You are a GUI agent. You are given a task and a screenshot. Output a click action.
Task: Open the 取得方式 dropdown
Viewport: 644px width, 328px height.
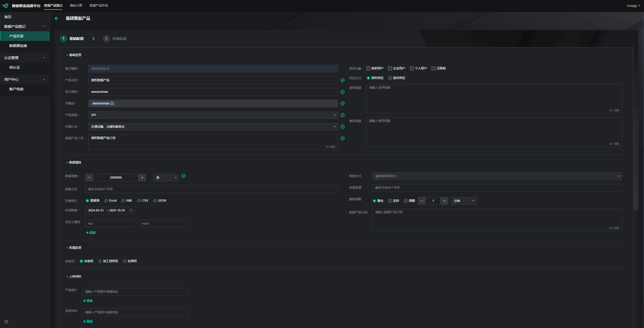click(x=497, y=176)
